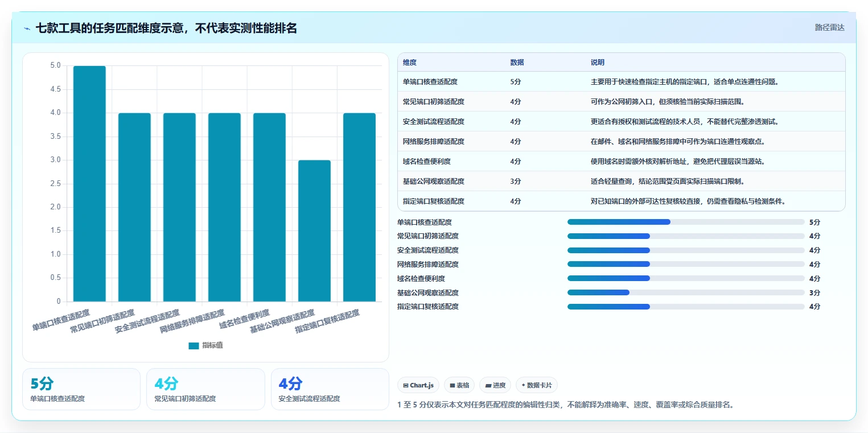Viewport: 868px width, 433px height.
Task: Open the 4分 常见端口初筛适配度 data card
Action: (205, 389)
